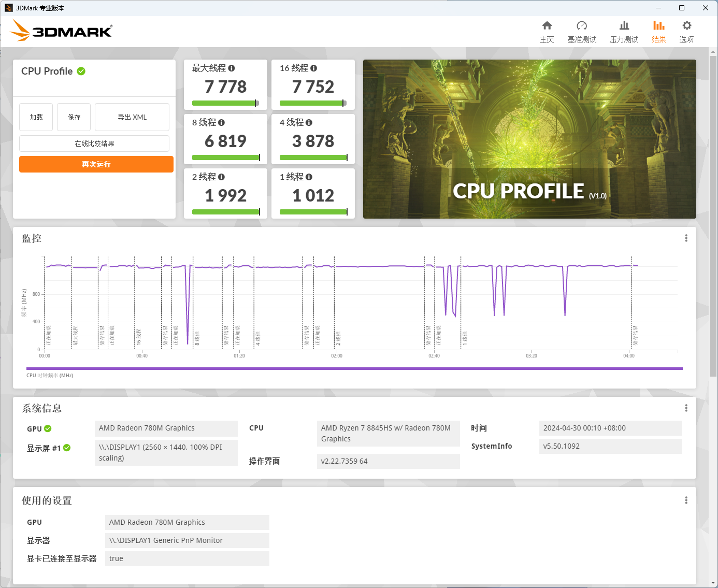Click the 1 线程 marker on the chart
718x588 pixels.
(465, 338)
